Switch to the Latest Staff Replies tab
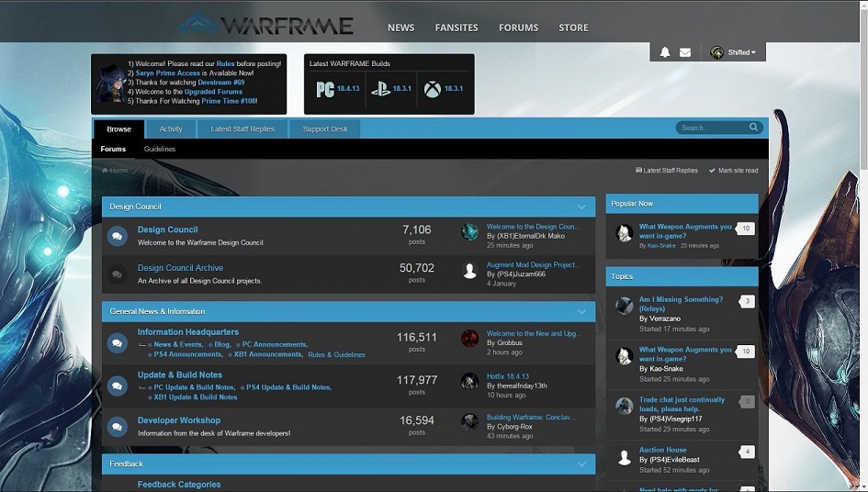Image resolution: width=868 pixels, height=492 pixels. (x=242, y=129)
